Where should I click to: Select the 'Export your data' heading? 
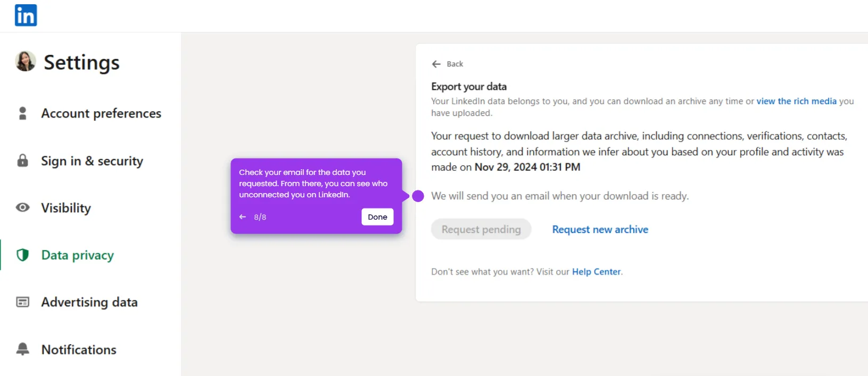(469, 86)
